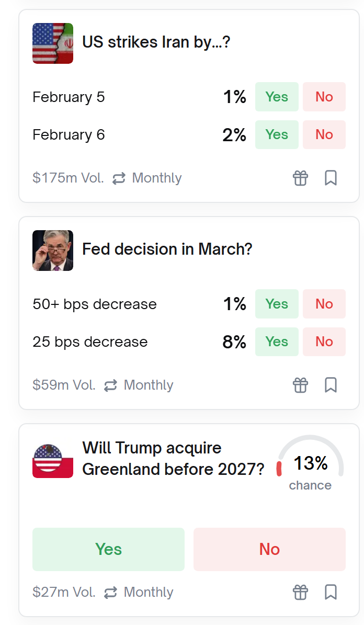The width and height of the screenshot is (364, 625).
Task: Buy No for February 5 strike
Action: click(x=324, y=97)
